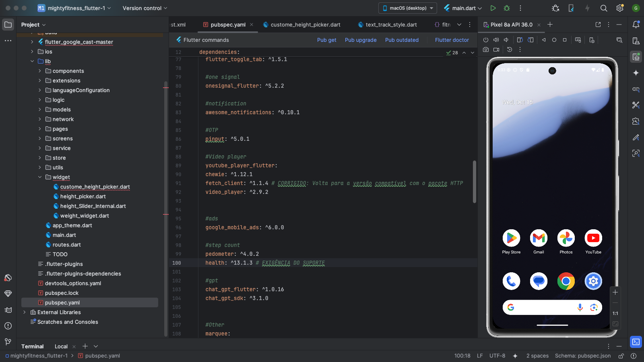The height and width of the screenshot is (362, 644).
Task: Open the Version control menu
Action: (x=144, y=8)
